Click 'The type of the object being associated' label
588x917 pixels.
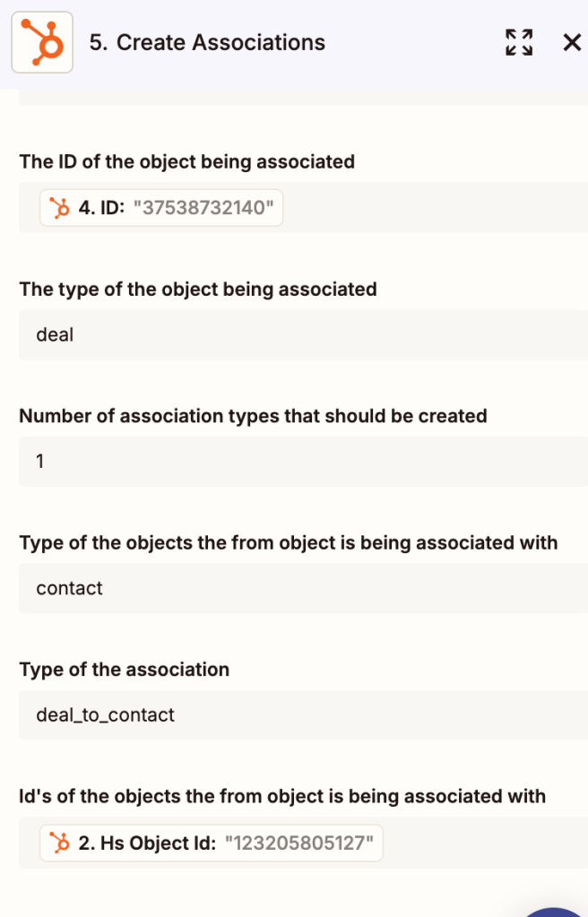(x=197, y=290)
